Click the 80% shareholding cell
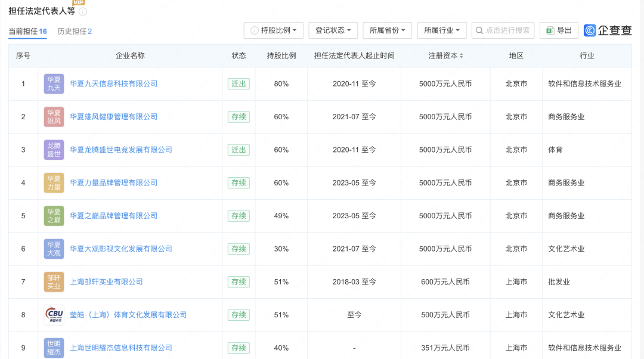 click(281, 84)
